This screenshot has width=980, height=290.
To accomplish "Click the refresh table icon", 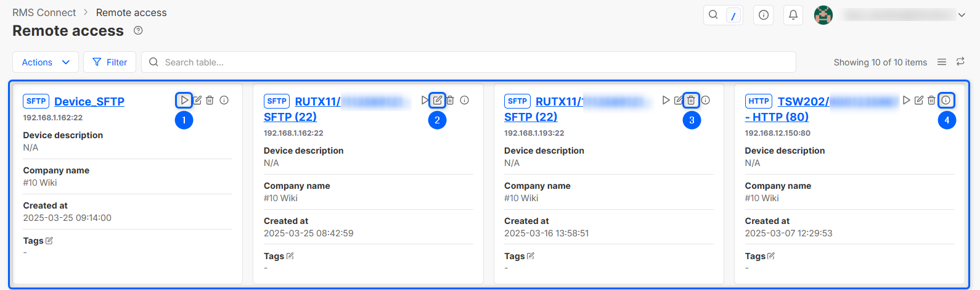I will coord(960,62).
